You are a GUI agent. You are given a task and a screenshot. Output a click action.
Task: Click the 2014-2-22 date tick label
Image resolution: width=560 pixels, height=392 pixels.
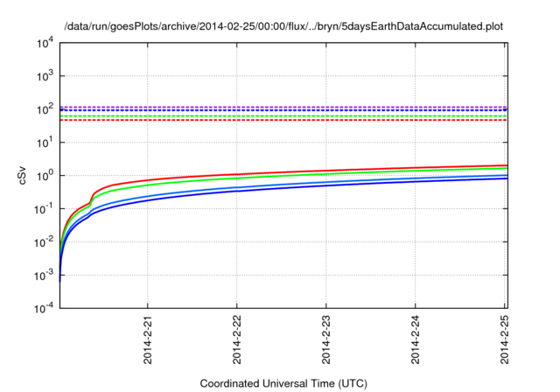click(x=237, y=339)
